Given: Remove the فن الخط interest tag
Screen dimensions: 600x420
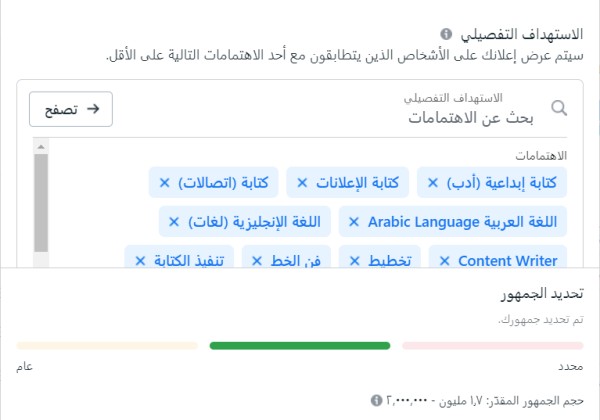Looking at the screenshot, I should 257,261.
